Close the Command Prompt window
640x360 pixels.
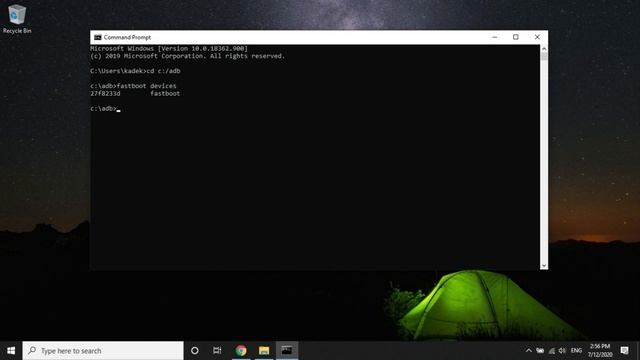click(x=537, y=37)
